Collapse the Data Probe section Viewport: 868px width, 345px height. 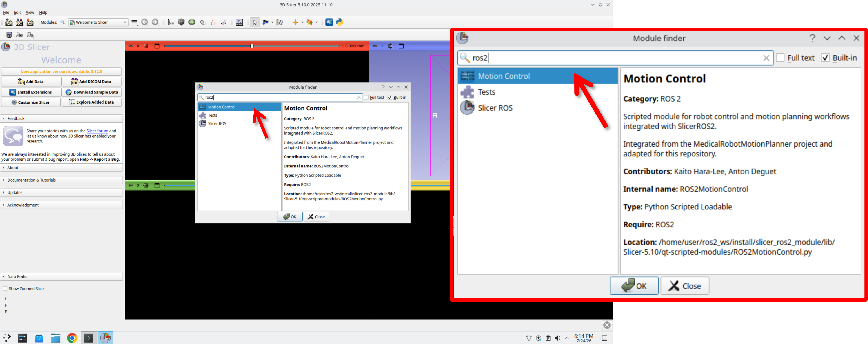(x=62, y=277)
